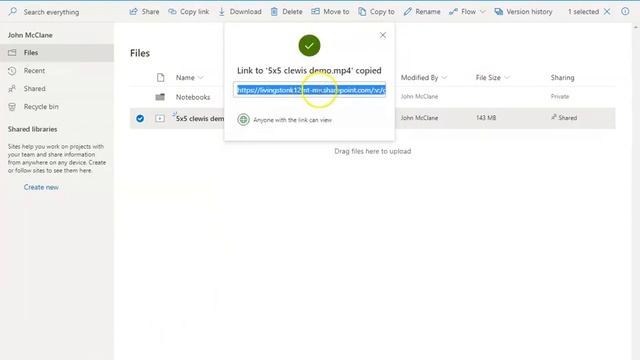
Task: Click Copy link label in the toolbar
Action: pos(194,11)
